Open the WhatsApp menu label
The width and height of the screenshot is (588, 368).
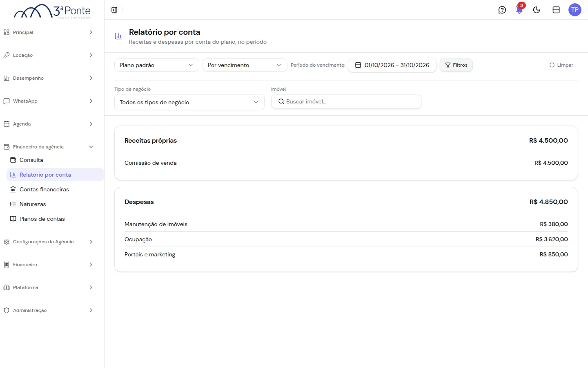pyautogui.click(x=25, y=101)
